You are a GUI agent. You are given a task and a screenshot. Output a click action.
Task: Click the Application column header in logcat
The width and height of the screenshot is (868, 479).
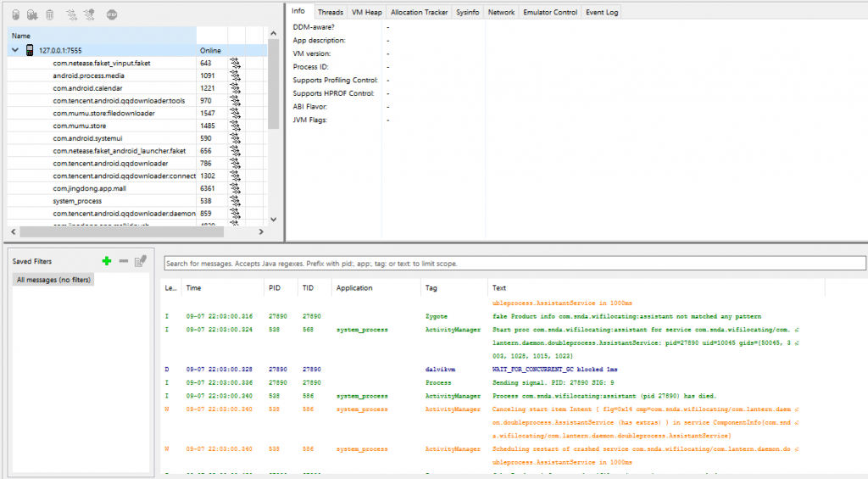376,288
